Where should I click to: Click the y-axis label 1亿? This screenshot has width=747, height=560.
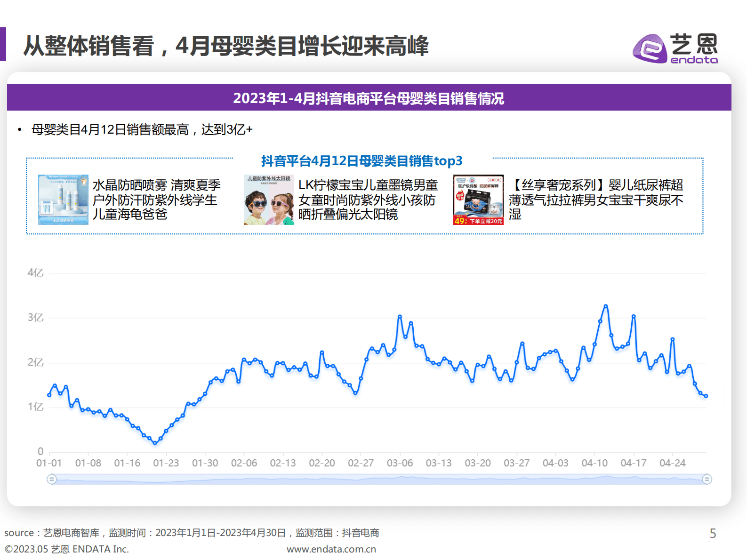tap(36, 407)
